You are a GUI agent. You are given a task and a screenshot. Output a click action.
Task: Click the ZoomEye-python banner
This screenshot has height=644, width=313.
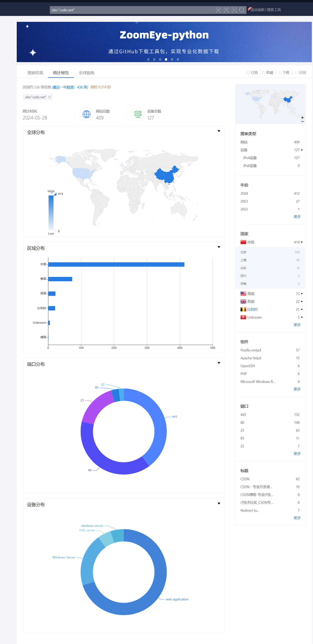(164, 42)
